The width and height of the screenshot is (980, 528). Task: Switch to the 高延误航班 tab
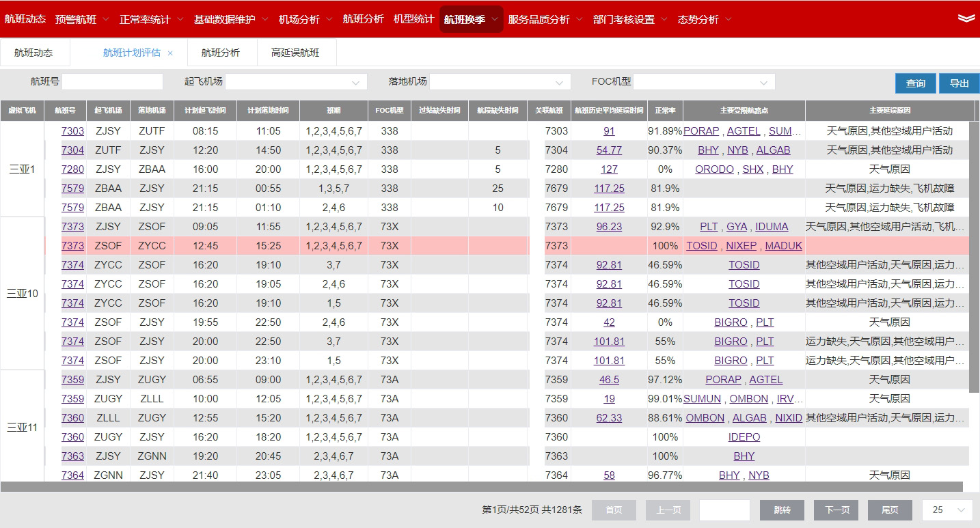[x=295, y=53]
